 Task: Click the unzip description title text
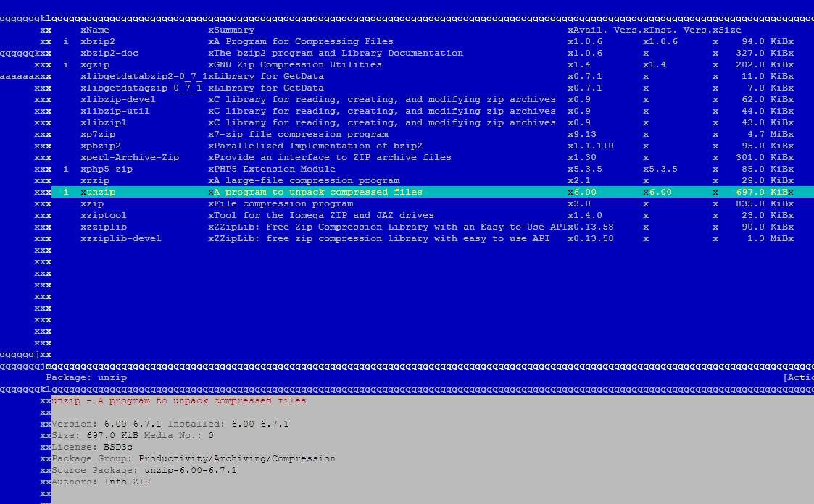(179, 400)
